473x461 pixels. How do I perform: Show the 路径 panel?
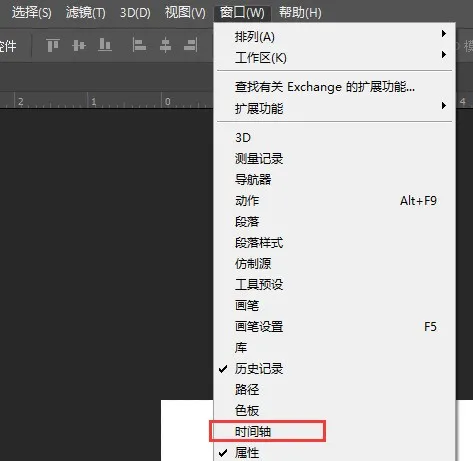pyautogui.click(x=334, y=390)
